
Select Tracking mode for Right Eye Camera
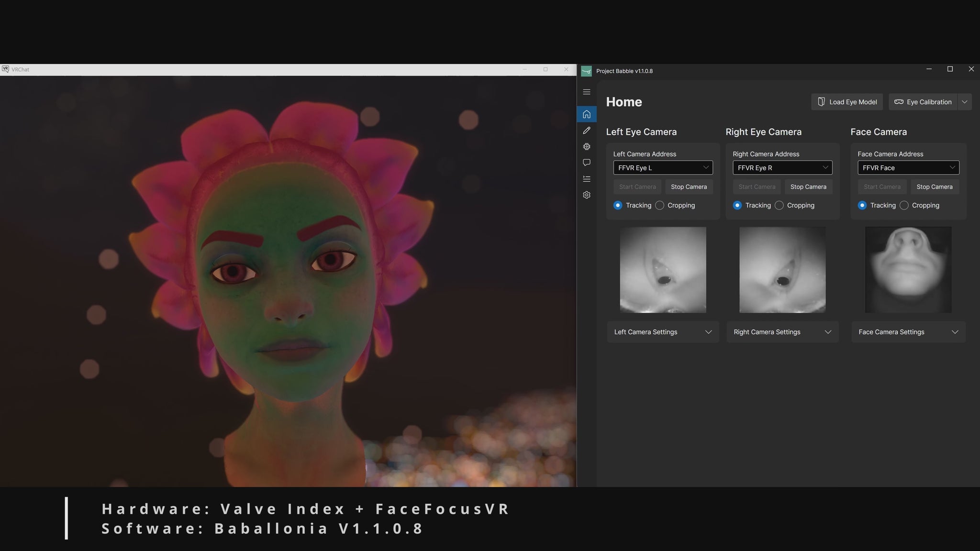(x=737, y=205)
